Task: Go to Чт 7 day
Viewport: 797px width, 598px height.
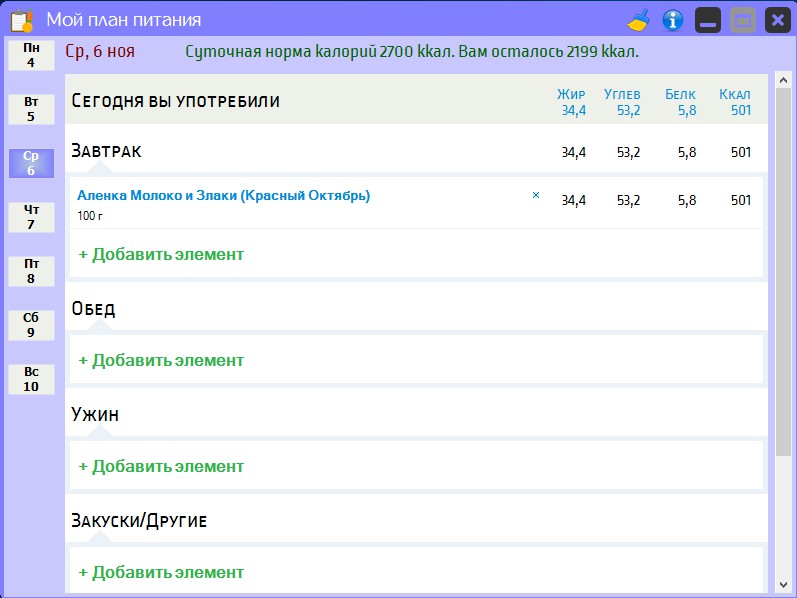Action: click(x=31, y=217)
